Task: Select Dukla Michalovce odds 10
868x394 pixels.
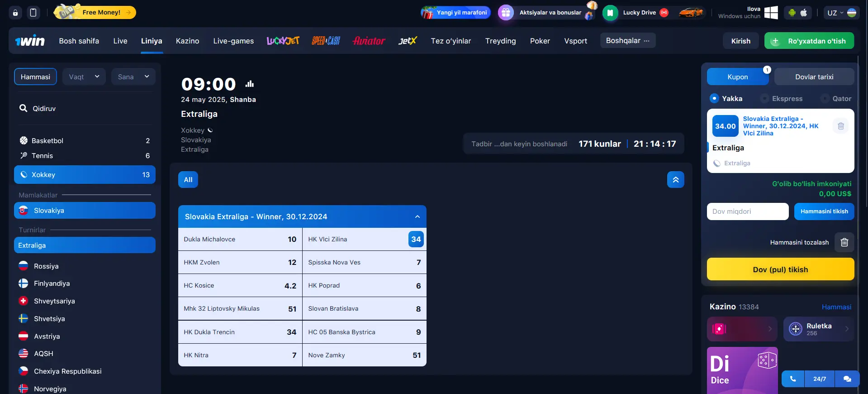Action: 240,239
